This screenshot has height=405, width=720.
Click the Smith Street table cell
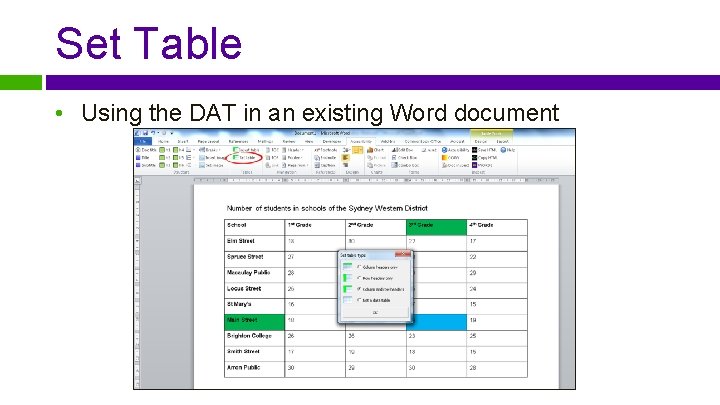pyautogui.click(x=254, y=354)
